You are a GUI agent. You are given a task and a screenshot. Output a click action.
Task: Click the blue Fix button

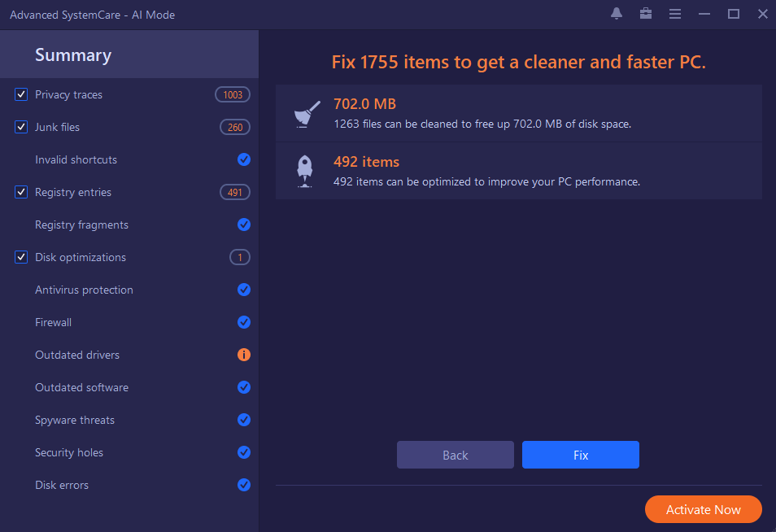point(581,455)
